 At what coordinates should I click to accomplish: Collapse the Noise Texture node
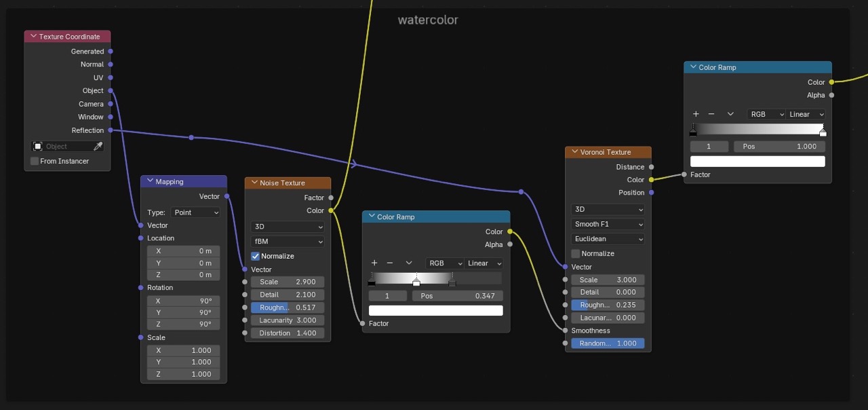254,183
